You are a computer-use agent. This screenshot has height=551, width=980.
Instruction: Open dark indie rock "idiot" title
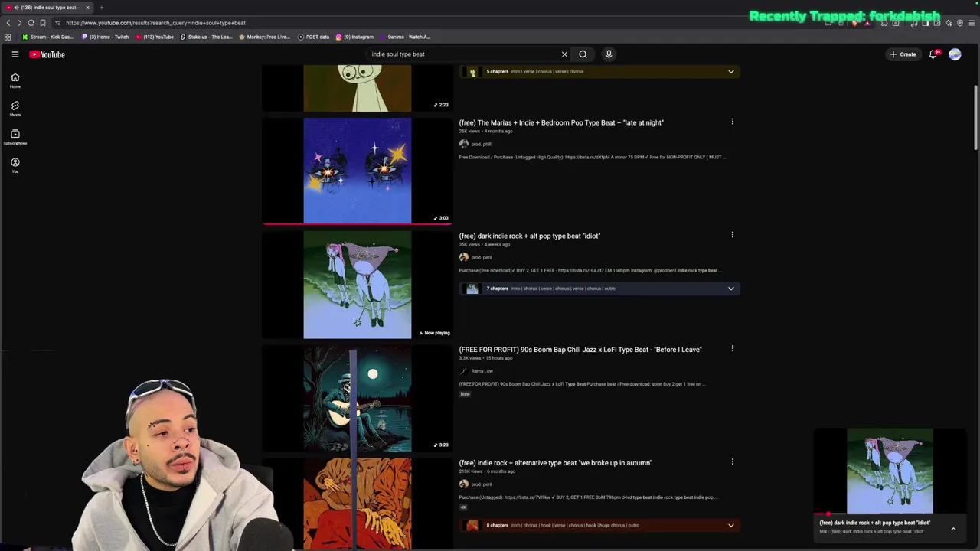click(x=530, y=236)
